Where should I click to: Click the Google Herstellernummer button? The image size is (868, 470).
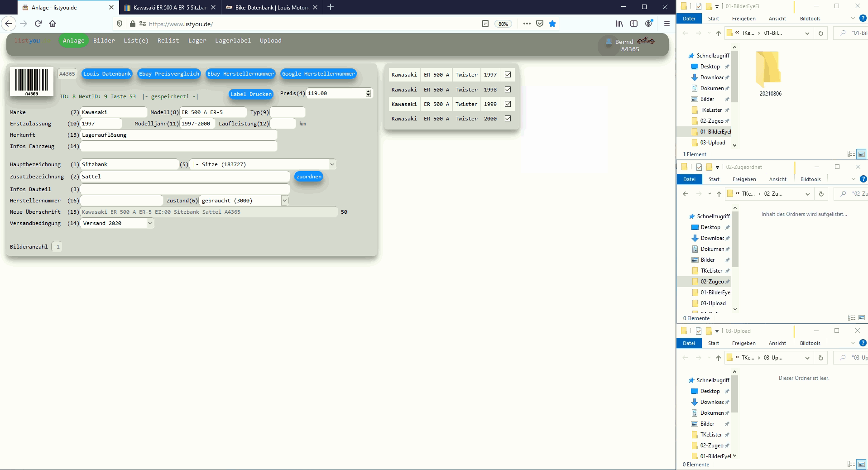[x=318, y=74]
